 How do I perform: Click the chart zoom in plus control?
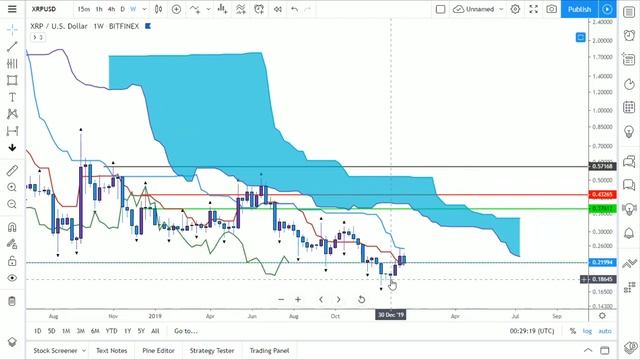298,299
